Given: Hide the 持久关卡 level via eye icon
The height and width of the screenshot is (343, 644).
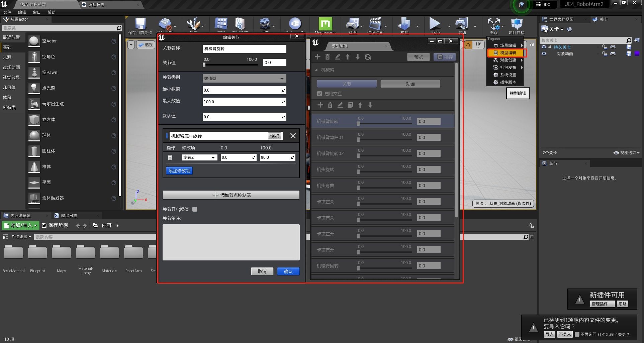Looking at the screenshot, I should (x=544, y=47).
